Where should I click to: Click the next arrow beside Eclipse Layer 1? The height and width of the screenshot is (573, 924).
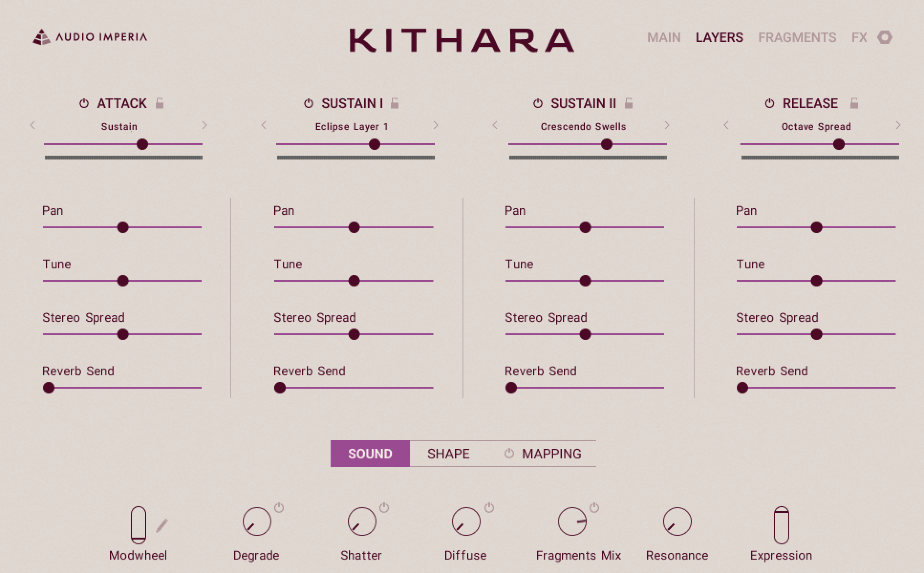435,126
